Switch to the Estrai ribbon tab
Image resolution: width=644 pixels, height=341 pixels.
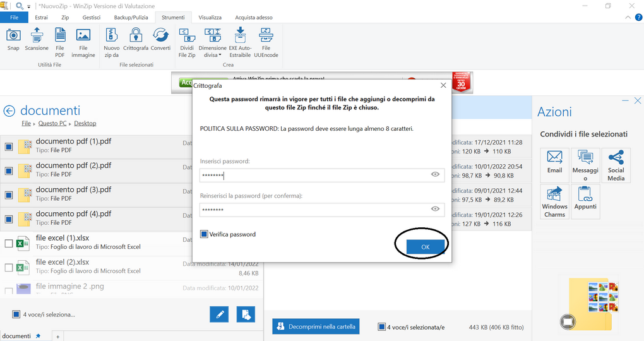pos(41,17)
